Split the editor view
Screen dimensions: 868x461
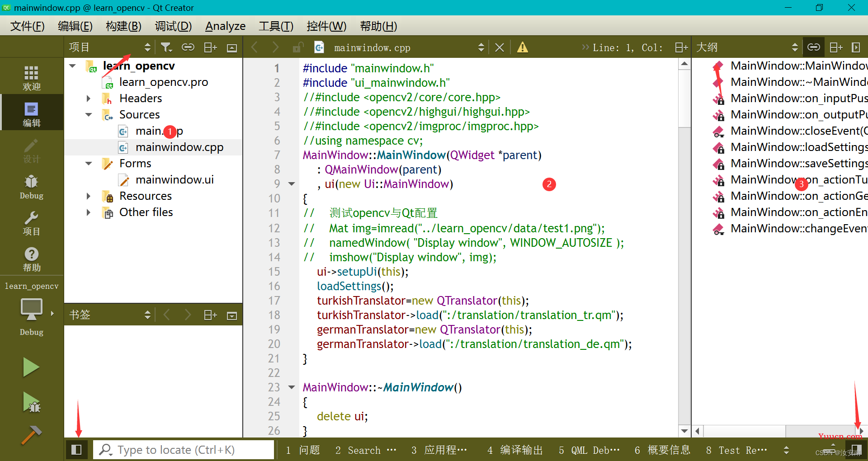pyautogui.click(x=681, y=47)
